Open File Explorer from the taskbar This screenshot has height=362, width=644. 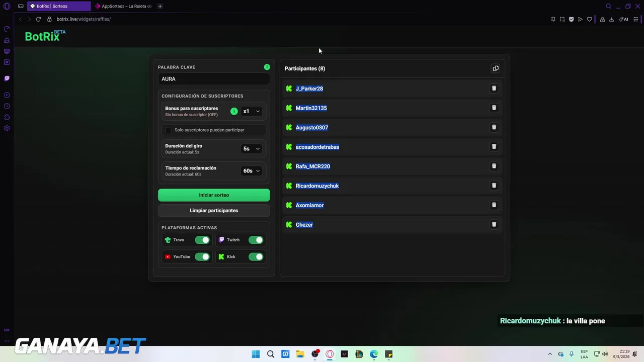click(300, 354)
